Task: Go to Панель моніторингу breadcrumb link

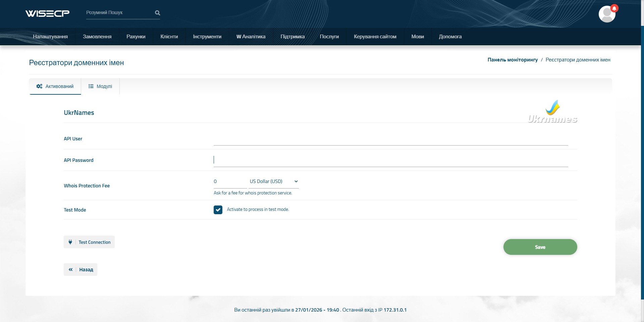Action: 513,60
